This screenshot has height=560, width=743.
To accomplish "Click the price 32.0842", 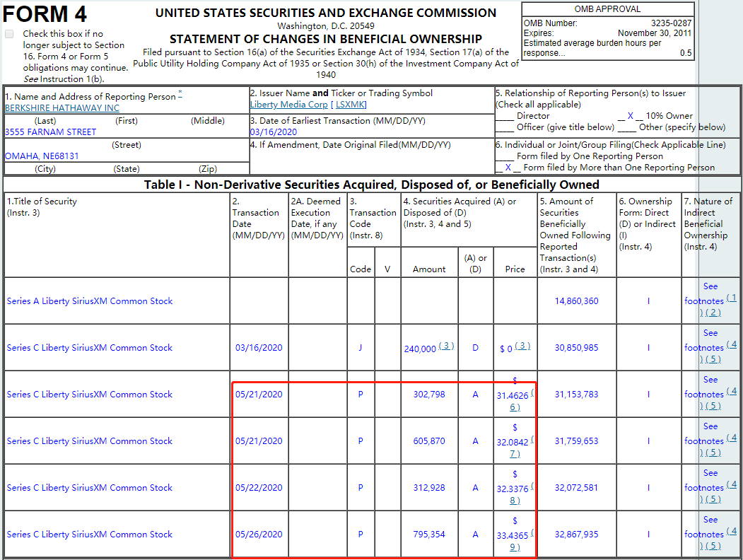I will (513, 443).
